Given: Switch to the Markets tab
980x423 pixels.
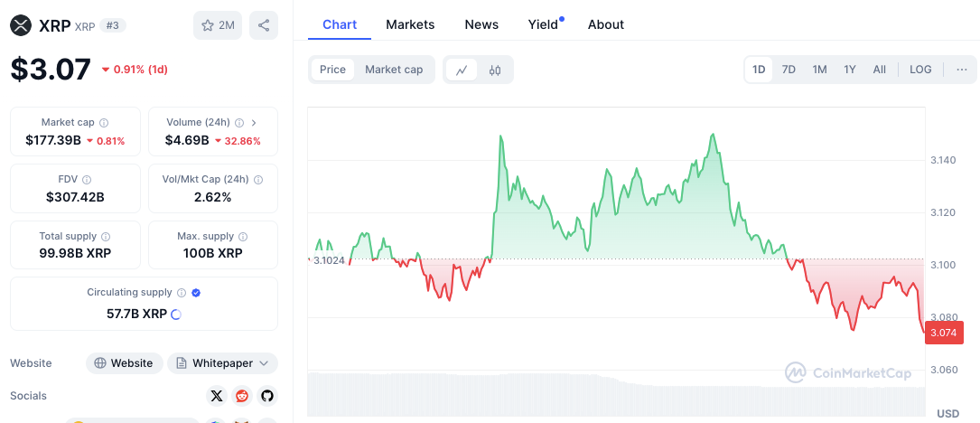Looking at the screenshot, I should tap(410, 24).
